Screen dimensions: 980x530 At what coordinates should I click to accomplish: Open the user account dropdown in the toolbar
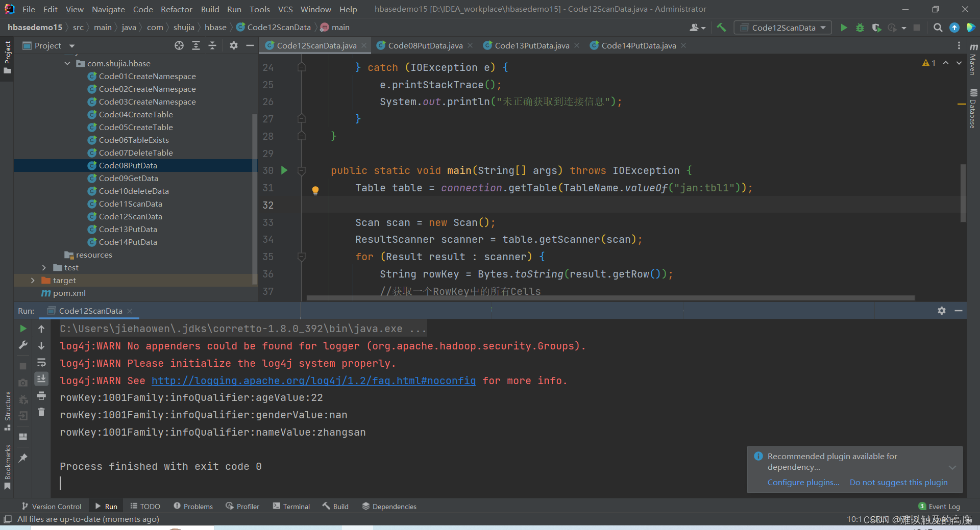click(x=697, y=28)
